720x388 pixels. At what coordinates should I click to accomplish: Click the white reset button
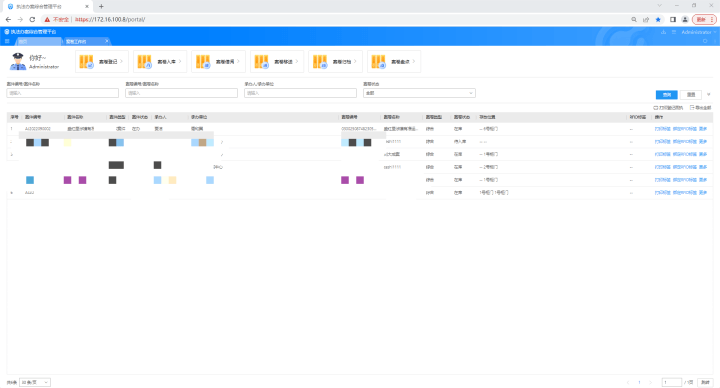[691, 95]
